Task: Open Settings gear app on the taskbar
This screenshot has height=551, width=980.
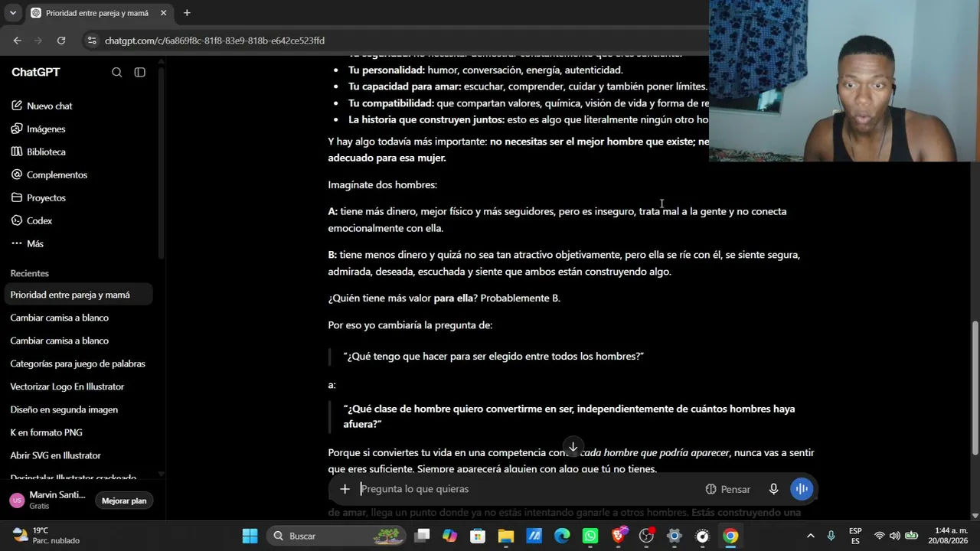Action: click(675, 536)
